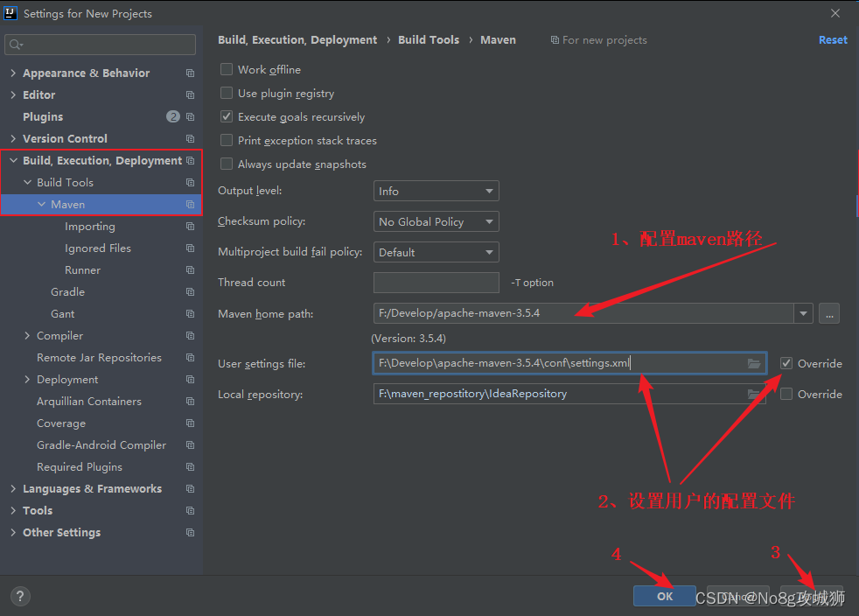Click the project-level icon beside Runner

coord(190,270)
